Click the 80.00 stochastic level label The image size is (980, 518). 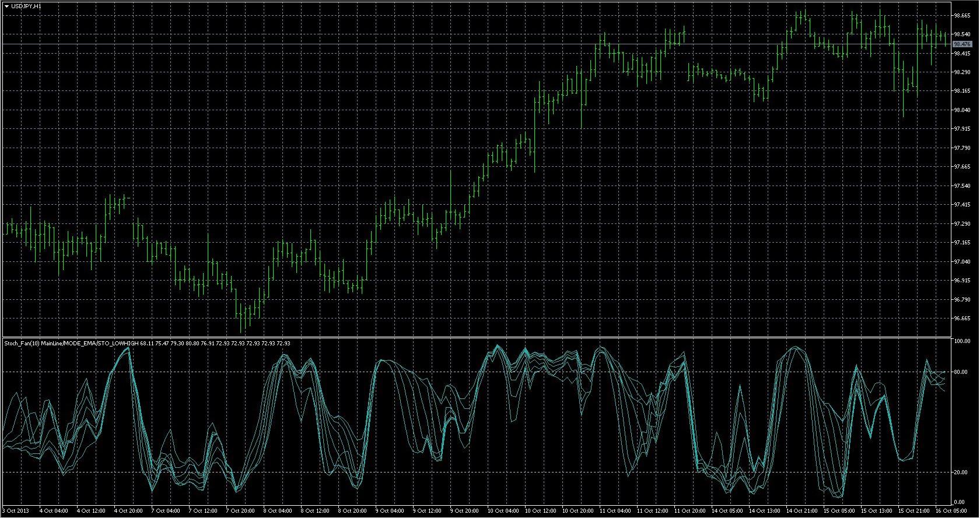click(x=960, y=372)
